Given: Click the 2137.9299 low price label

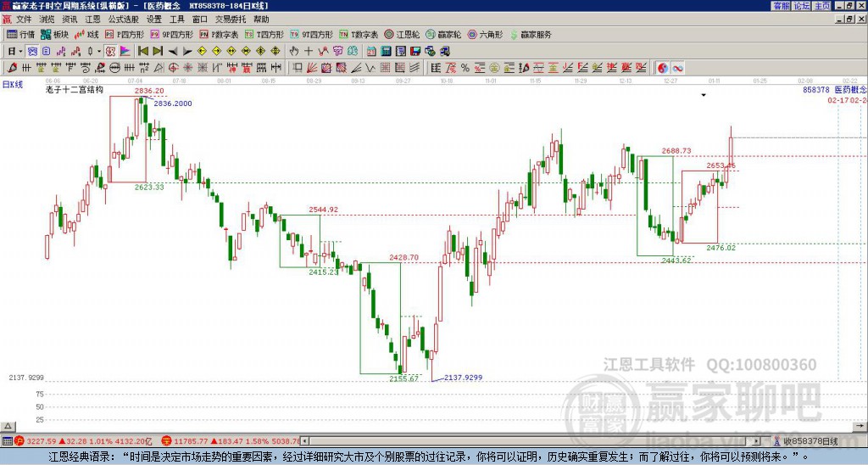Looking at the screenshot, I should [463, 378].
